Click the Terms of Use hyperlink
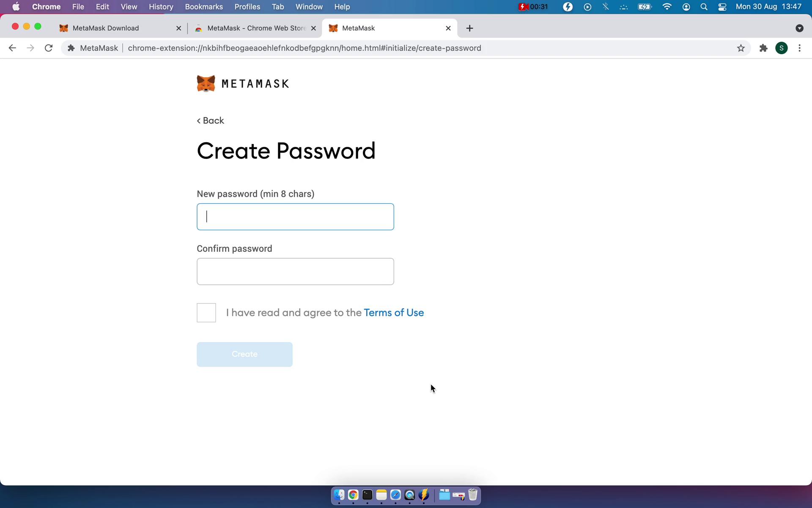Screen dimensions: 812x508 click(393, 312)
